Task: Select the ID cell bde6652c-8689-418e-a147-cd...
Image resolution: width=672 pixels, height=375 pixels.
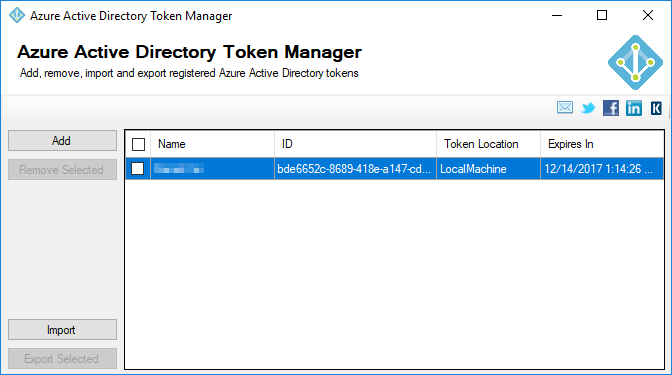Action: pyautogui.click(x=355, y=169)
